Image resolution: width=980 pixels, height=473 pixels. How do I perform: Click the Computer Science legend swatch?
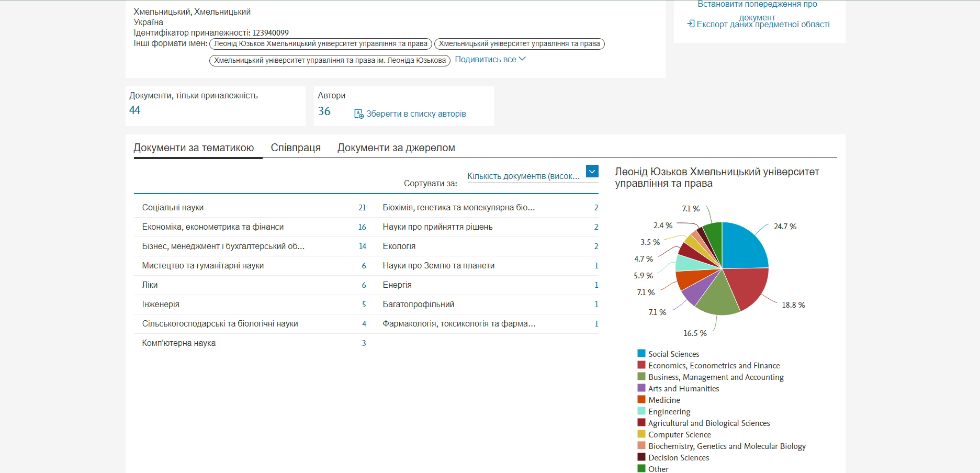click(641, 434)
